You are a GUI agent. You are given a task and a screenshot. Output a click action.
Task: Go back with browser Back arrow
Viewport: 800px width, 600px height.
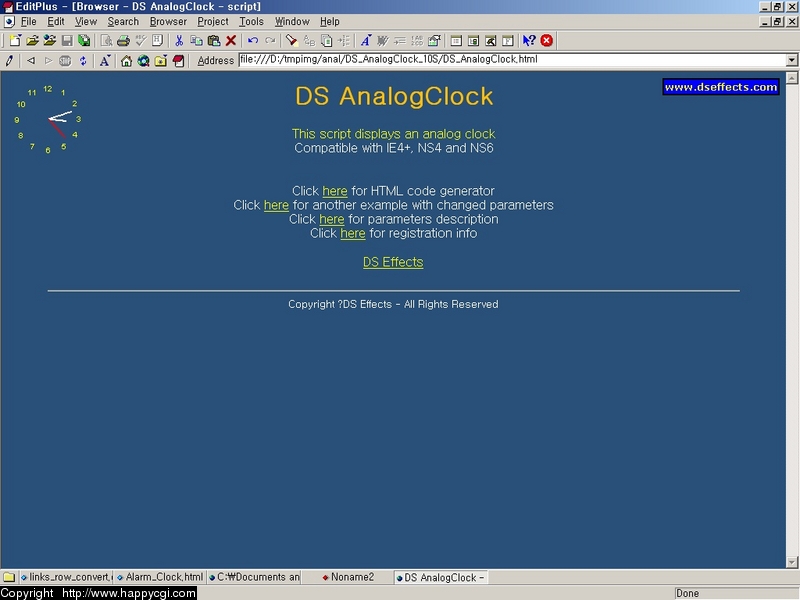click(x=31, y=61)
